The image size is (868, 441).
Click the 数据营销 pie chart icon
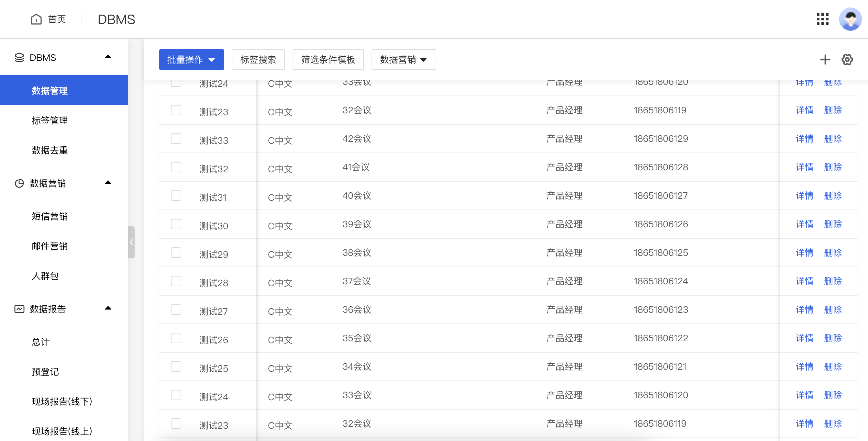19,183
